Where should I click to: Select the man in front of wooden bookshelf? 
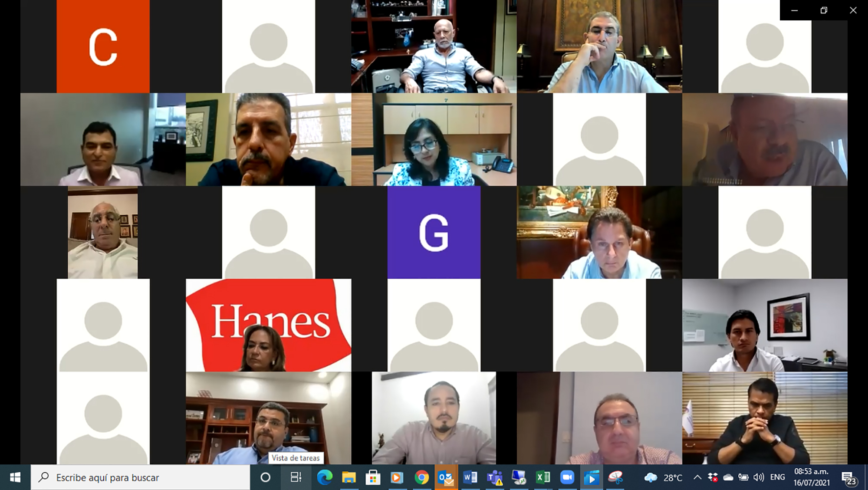click(269, 418)
